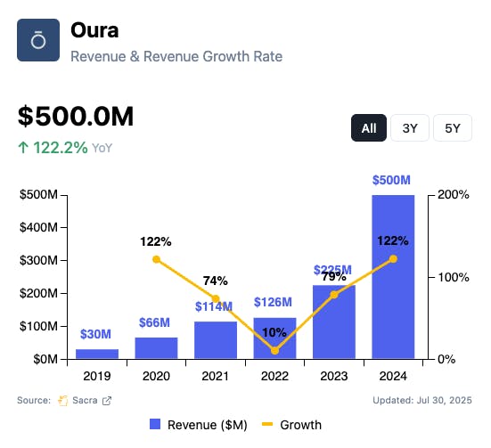This screenshot has width=491, height=448.
Task: Click the Oura ring logo icon
Action: 38,40
